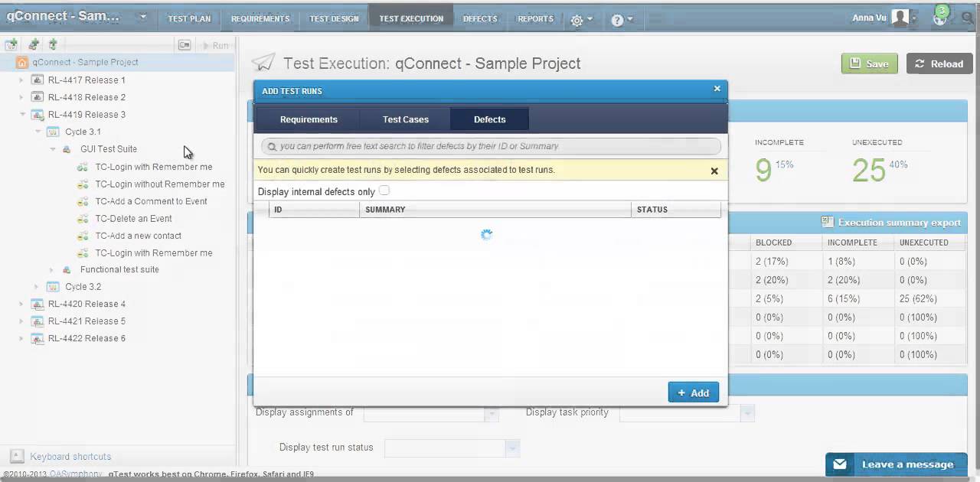980x482 pixels.
Task: Click the green Save button
Action: (x=870, y=64)
